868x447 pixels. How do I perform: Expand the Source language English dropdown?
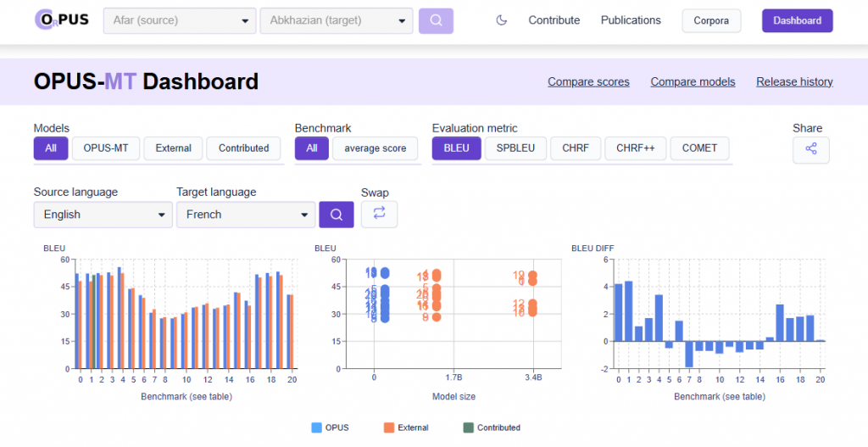click(x=103, y=215)
